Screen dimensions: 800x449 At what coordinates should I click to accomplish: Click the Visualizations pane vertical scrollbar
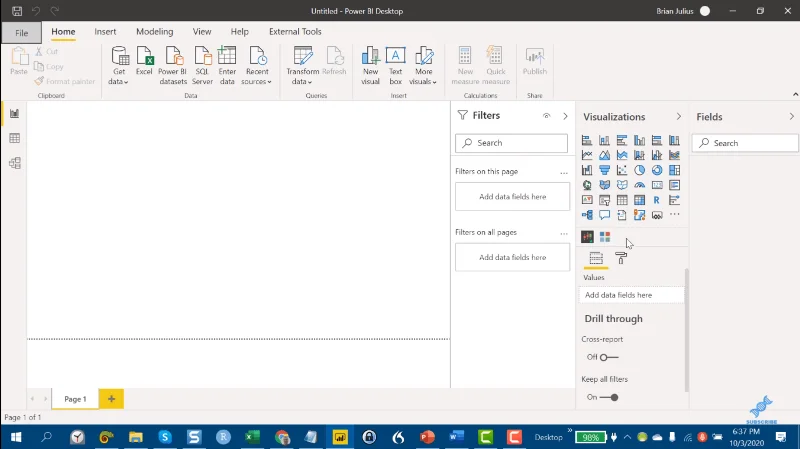coord(687,331)
